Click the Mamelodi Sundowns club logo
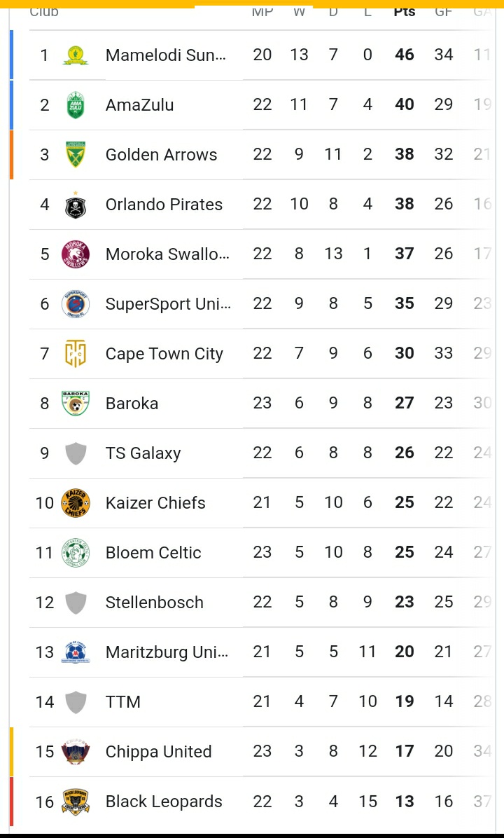The height and width of the screenshot is (838, 504). [x=76, y=55]
